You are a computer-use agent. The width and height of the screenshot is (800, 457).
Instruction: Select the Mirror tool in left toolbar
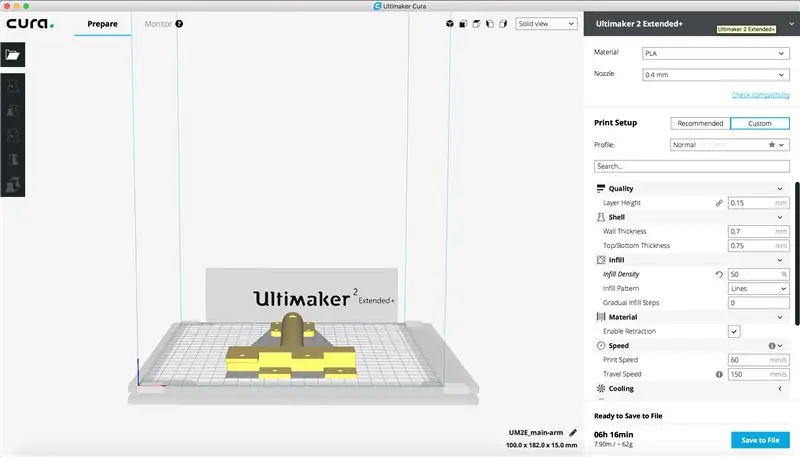pyautogui.click(x=13, y=160)
